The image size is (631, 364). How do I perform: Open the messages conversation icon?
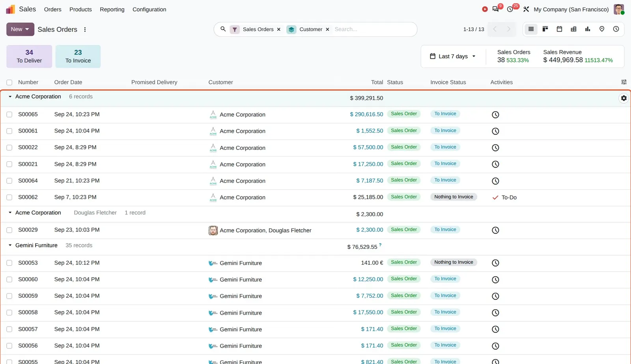coord(496,9)
